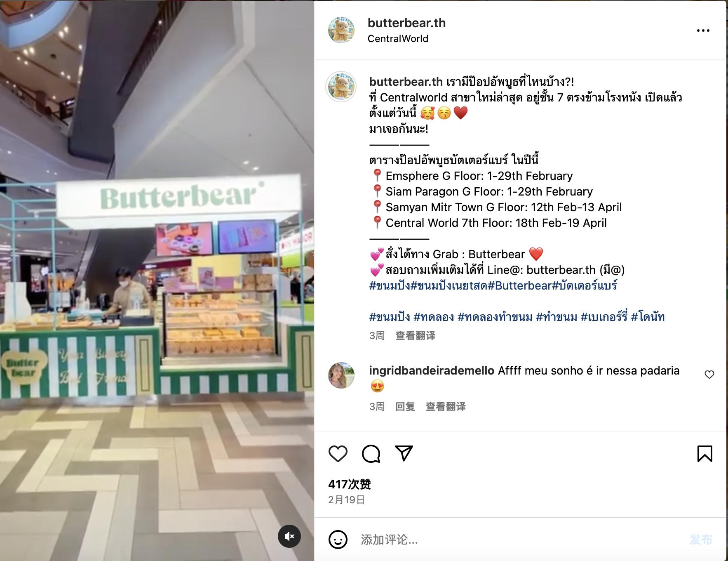Click 回复 under the comment
The width and height of the screenshot is (728, 561).
pos(405,407)
